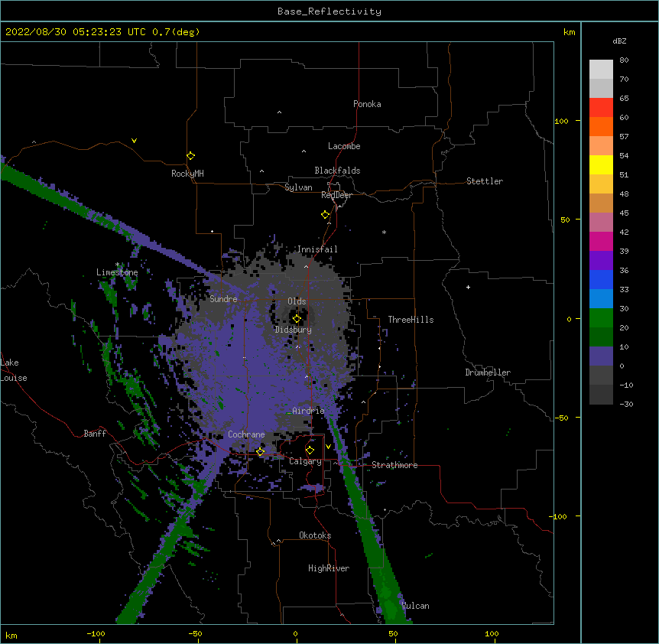Choose the light sky-blue legend swatch
Image resolution: width=659 pixels, height=644 pixels.
click(x=601, y=299)
